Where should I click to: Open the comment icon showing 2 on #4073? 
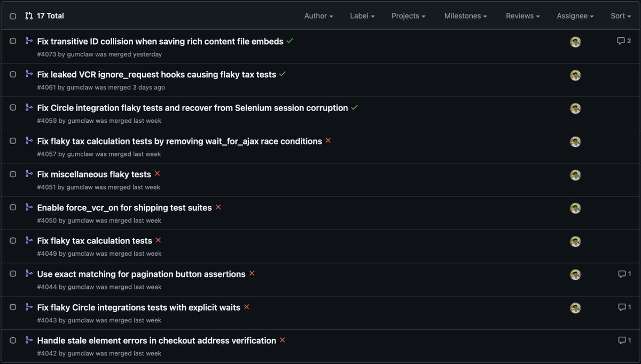coord(623,41)
